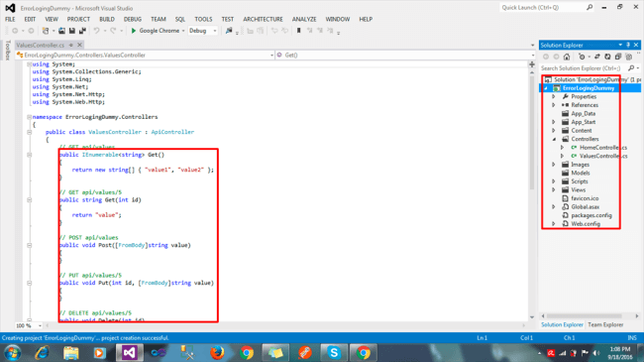Image resolution: width=644 pixels, height=362 pixels.
Task: Open the zoom percentage selector showing 100 %
Action: pos(29,325)
